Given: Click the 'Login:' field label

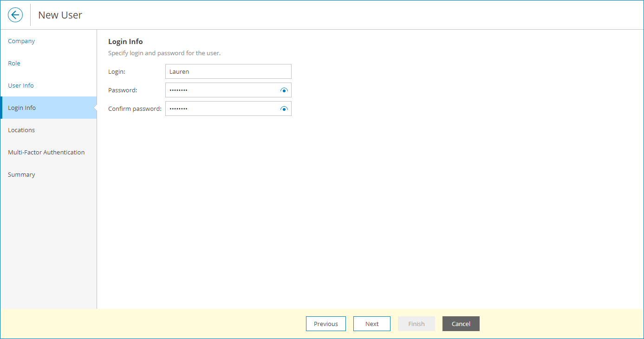Looking at the screenshot, I should tap(117, 72).
